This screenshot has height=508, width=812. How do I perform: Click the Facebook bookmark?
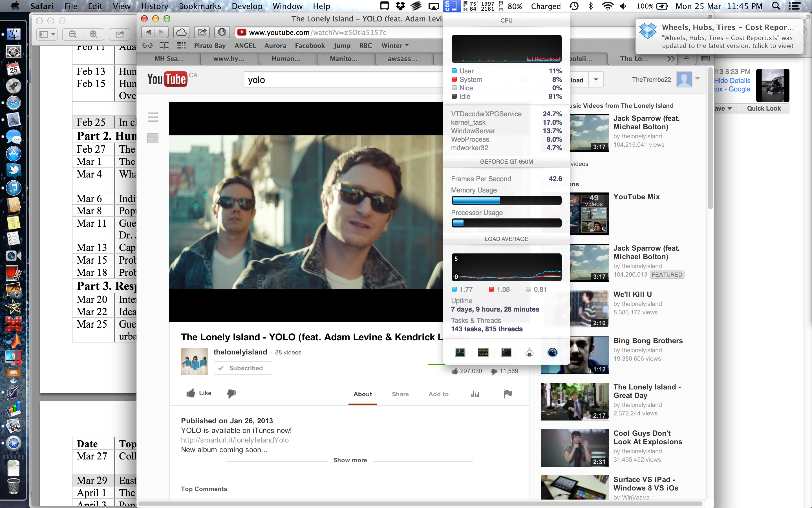(310, 45)
